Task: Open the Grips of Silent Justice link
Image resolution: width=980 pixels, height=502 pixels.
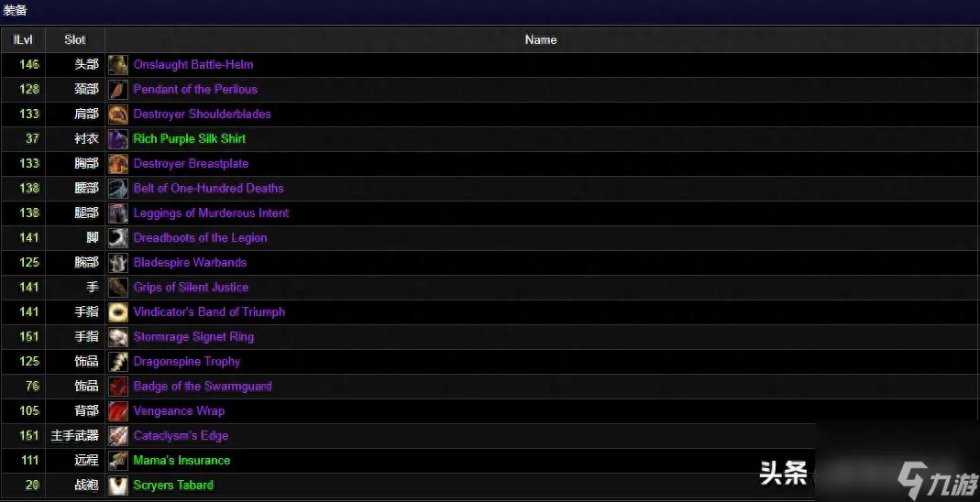Action: pos(191,288)
